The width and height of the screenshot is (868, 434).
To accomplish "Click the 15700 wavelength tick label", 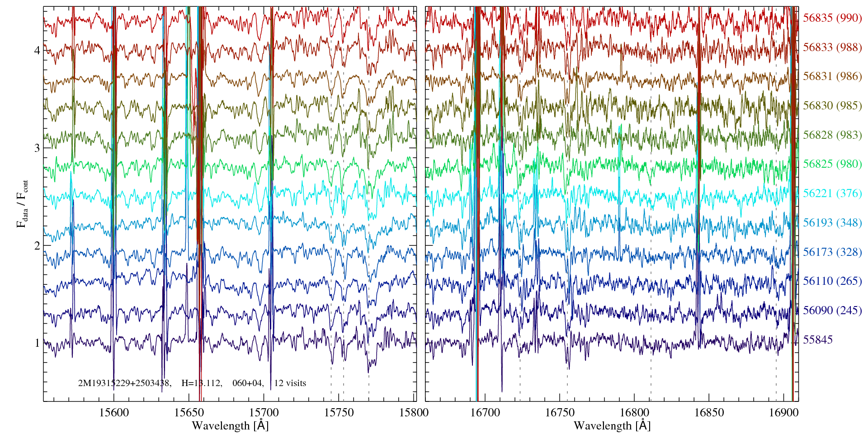I will coord(264,413).
